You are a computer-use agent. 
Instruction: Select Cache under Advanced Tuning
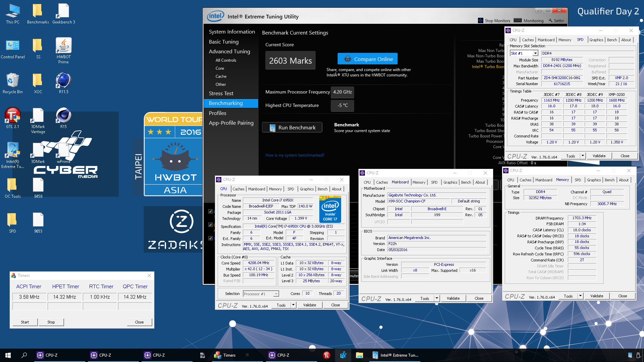point(221,76)
